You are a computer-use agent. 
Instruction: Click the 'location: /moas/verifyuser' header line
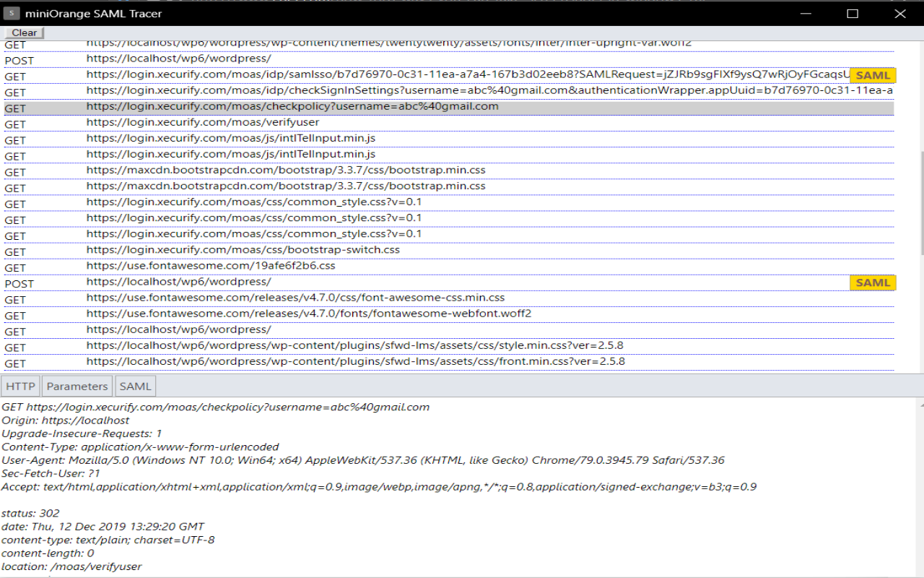(x=71, y=566)
